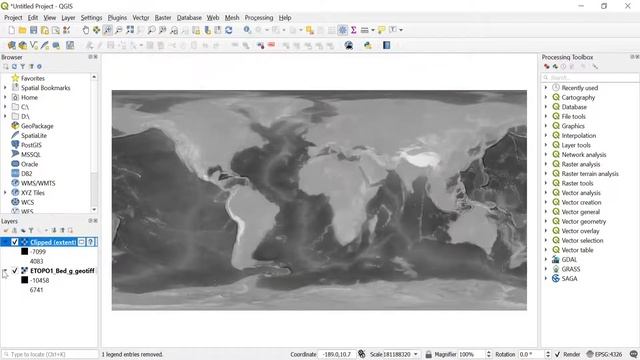The width and height of the screenshot is (640, 360).
Task: Select the WMS/WMTS browser entry
Action: pyautogui.click(x=38, y=183)
